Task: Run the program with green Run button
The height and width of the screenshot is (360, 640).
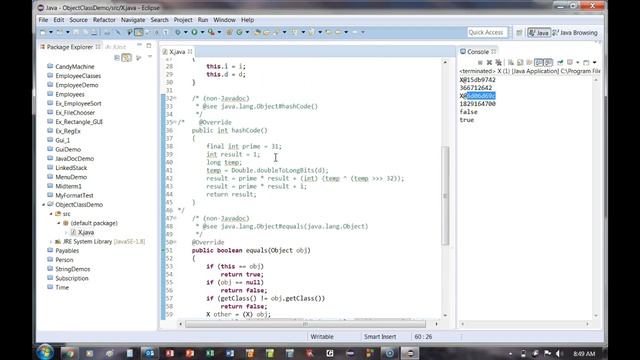Action: [195, 32]
